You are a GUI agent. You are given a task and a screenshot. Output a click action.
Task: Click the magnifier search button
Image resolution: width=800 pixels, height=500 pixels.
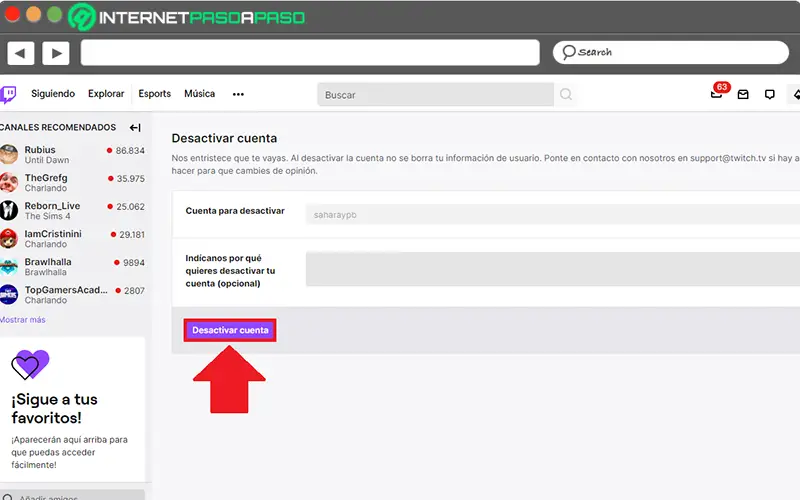[x=566, y=94]
